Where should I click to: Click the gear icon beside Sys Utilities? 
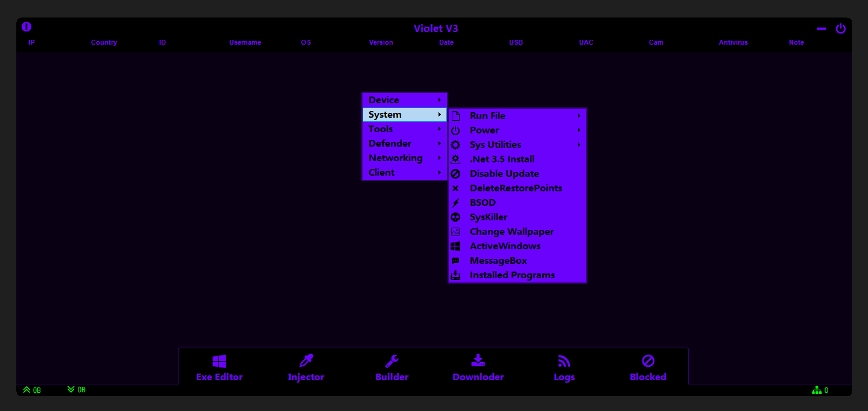tap(456, 145)
